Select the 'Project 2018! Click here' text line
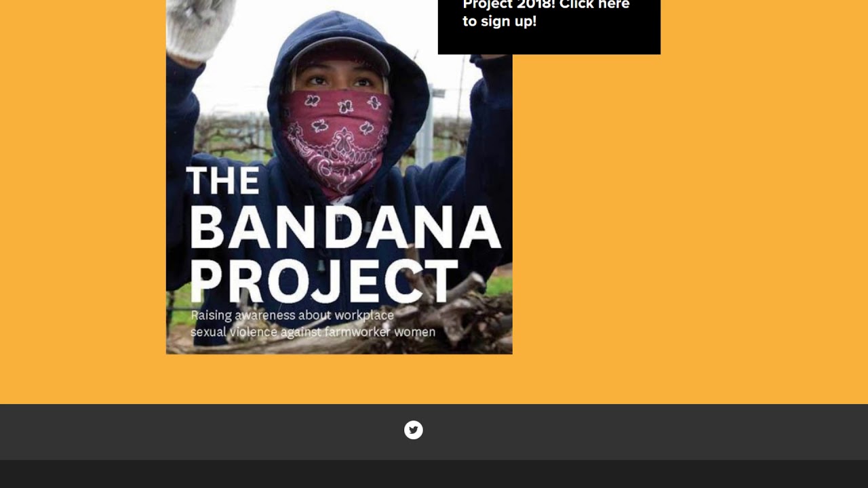Viewport: 868px width, 488px height. [x=546, y=5]
